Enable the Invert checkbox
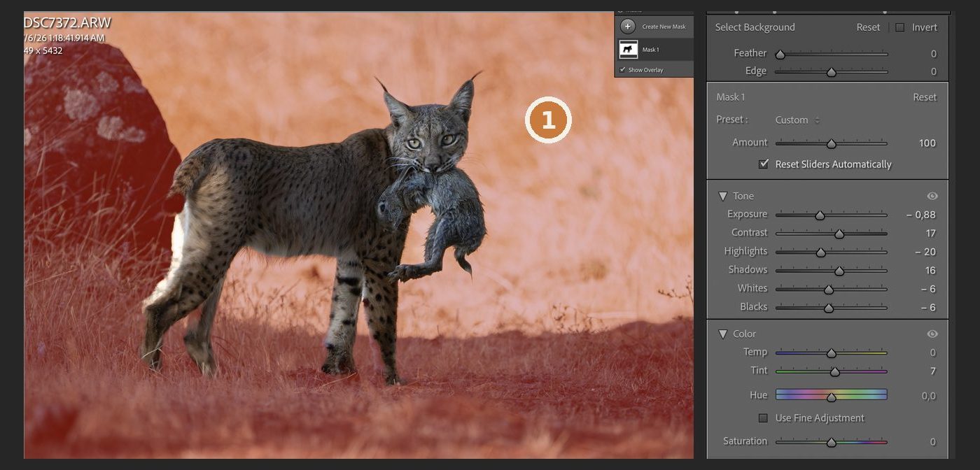This screenshot has height=470, width=980. point(900,27)
